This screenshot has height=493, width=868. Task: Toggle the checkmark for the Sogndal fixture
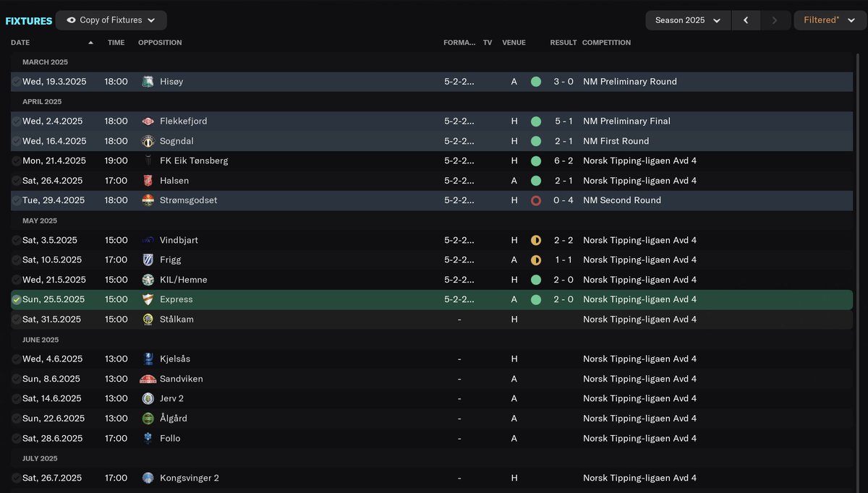(x=16, y=141)
